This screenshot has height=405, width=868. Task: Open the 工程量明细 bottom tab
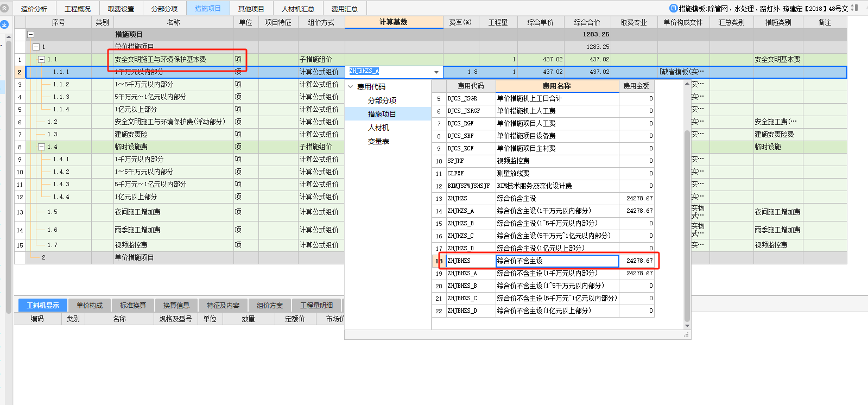pyautogui.click(x=316, y=305)
